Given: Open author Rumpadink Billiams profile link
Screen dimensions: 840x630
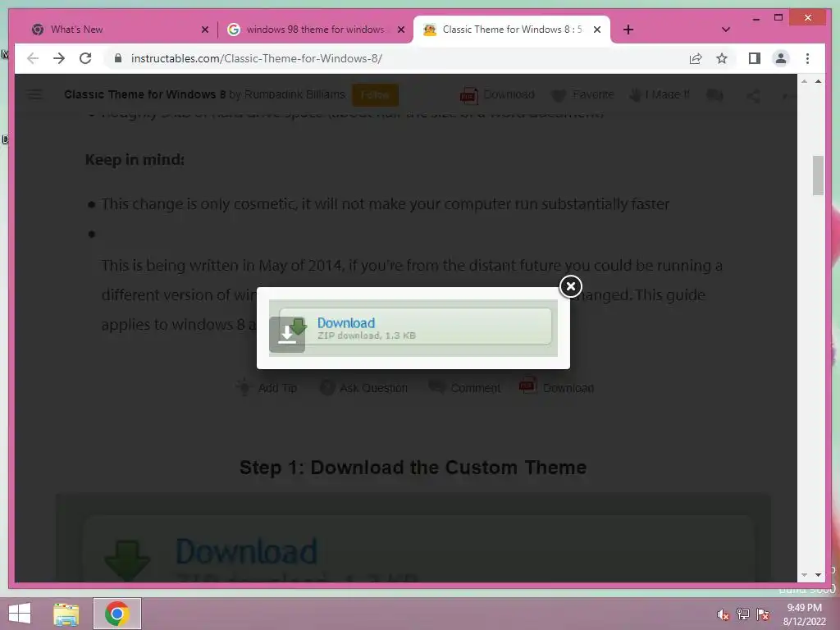Looking at the screenshot, I should (294, 94).
